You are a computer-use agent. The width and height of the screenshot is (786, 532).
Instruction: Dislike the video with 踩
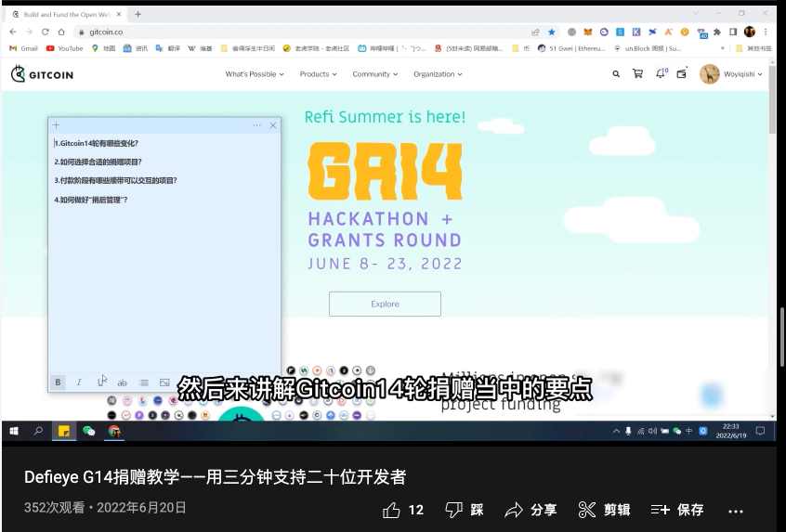pyautogui.click(x=465, y=510)
